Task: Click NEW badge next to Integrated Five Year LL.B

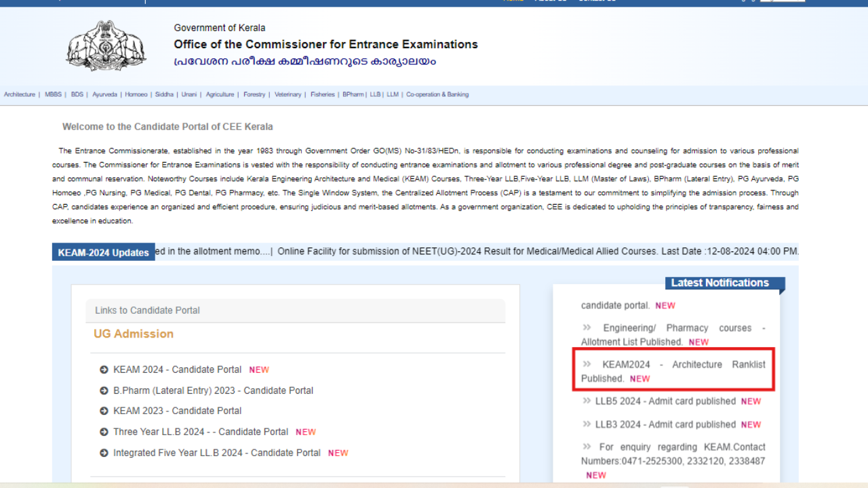Action: tap(338, 453)
